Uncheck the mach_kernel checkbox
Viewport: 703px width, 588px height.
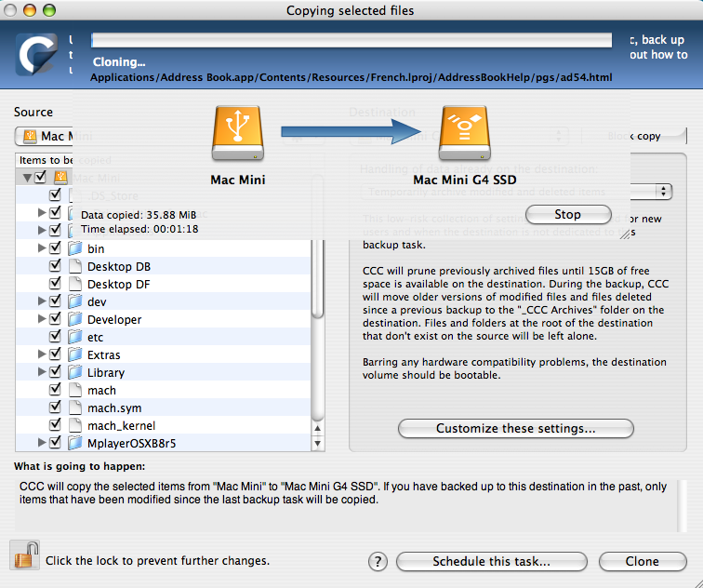point(55,425)
